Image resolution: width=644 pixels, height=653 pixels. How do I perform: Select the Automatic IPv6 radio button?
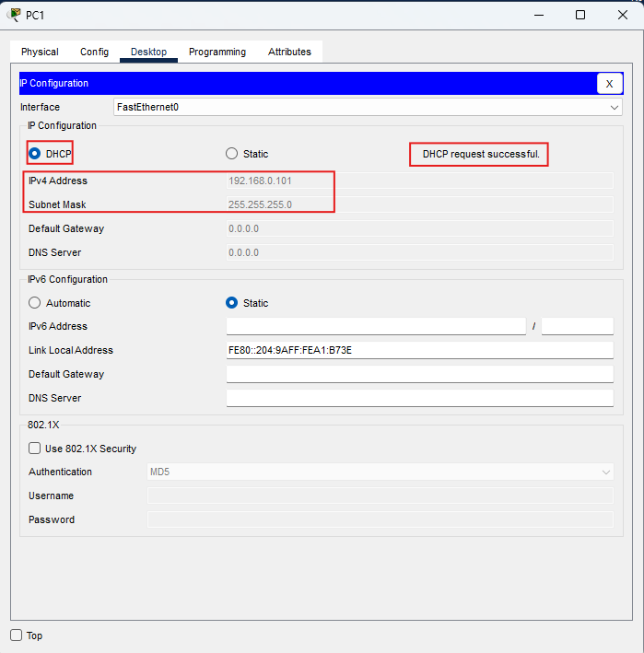click(x=35, y=303)
